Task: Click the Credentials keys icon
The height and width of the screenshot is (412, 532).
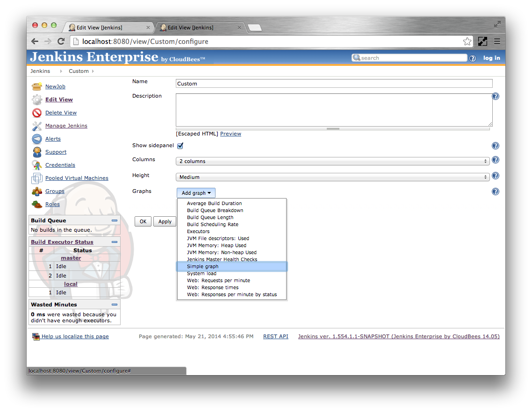Action: [x=36, y=165]
